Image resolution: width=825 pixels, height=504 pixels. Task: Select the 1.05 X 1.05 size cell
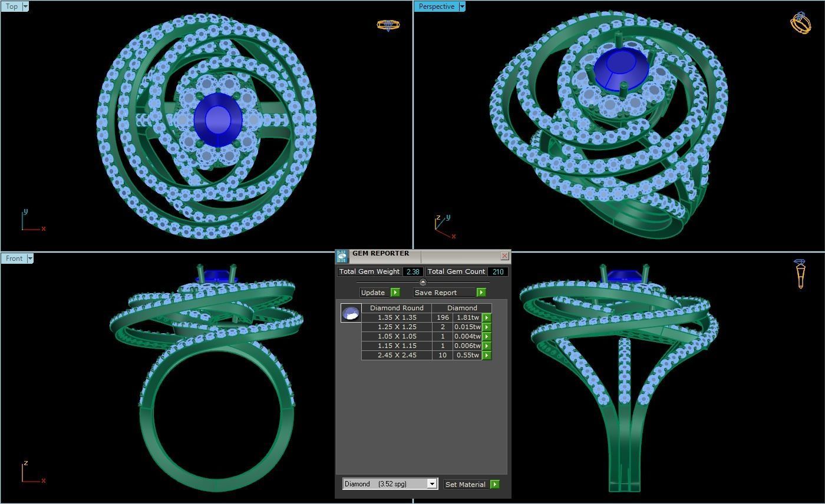pyautogui.click(x=397, y=336)
